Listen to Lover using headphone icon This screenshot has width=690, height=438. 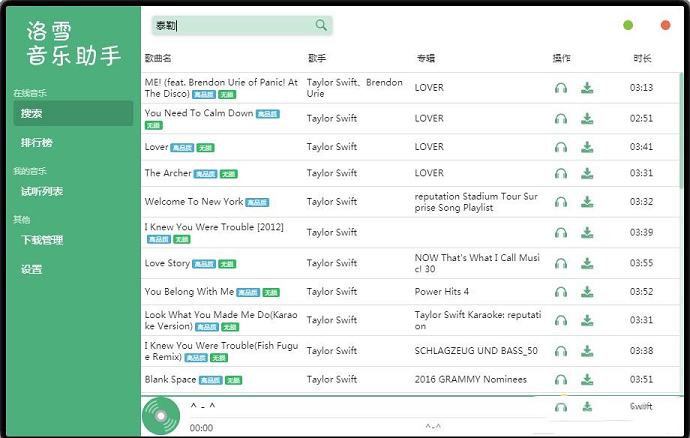point(561,147)
